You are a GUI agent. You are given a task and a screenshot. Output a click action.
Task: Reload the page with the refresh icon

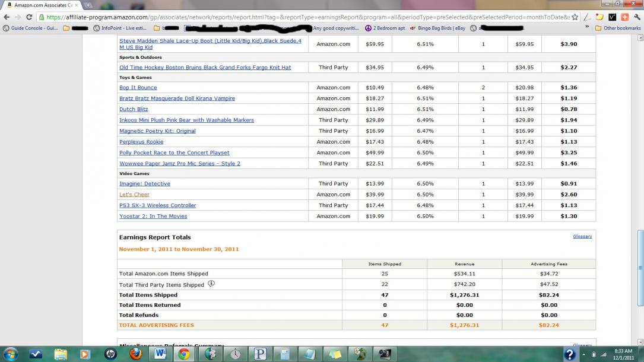(29, 17)
